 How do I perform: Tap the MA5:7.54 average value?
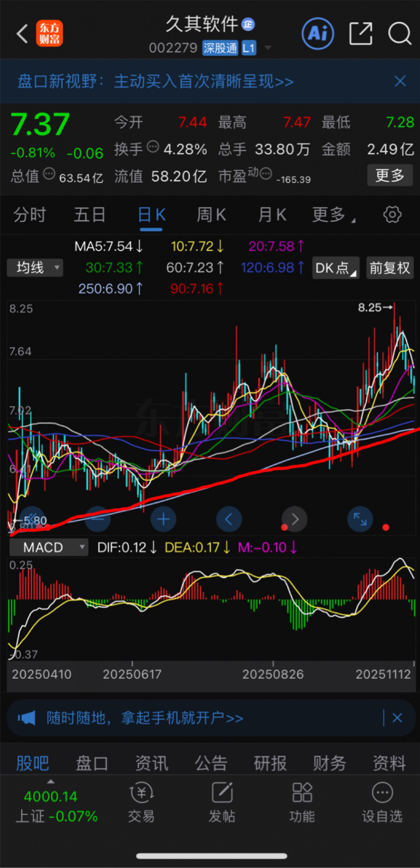click(109, 247)
